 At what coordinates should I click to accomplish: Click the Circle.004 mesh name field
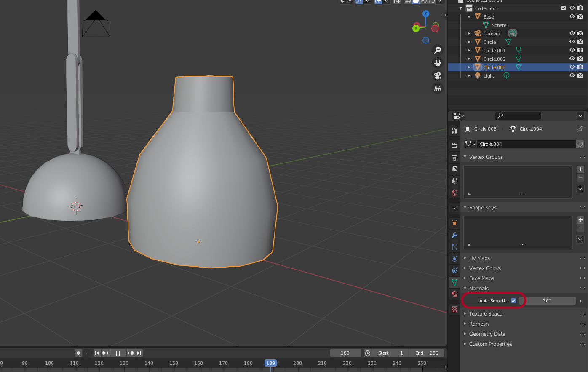coord(526,144)
